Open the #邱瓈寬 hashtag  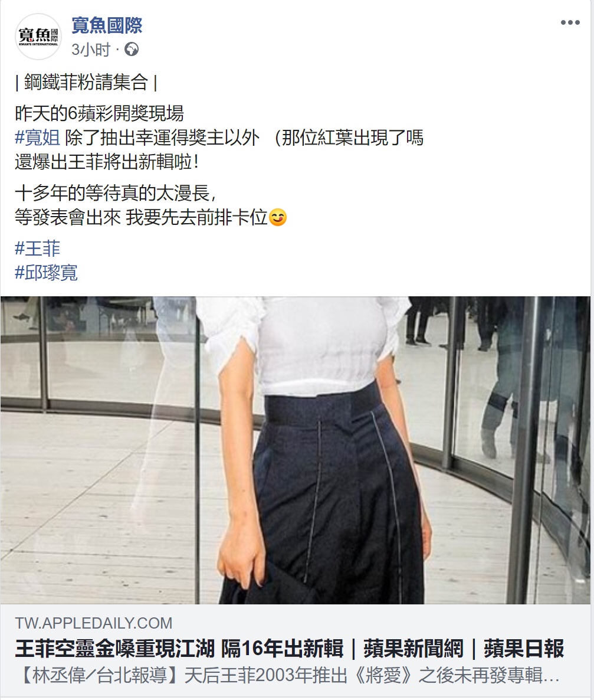coord(47,272)
